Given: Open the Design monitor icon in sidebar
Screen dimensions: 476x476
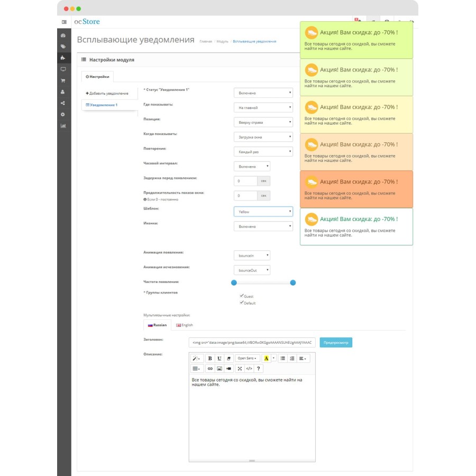Looking at the screenshot, I should 63,69.
